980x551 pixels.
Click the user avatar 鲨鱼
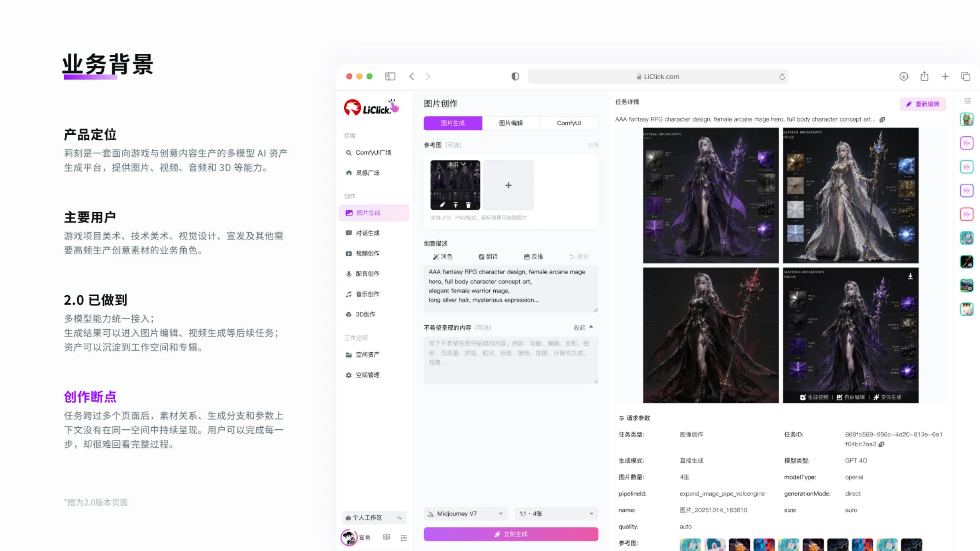349,538
